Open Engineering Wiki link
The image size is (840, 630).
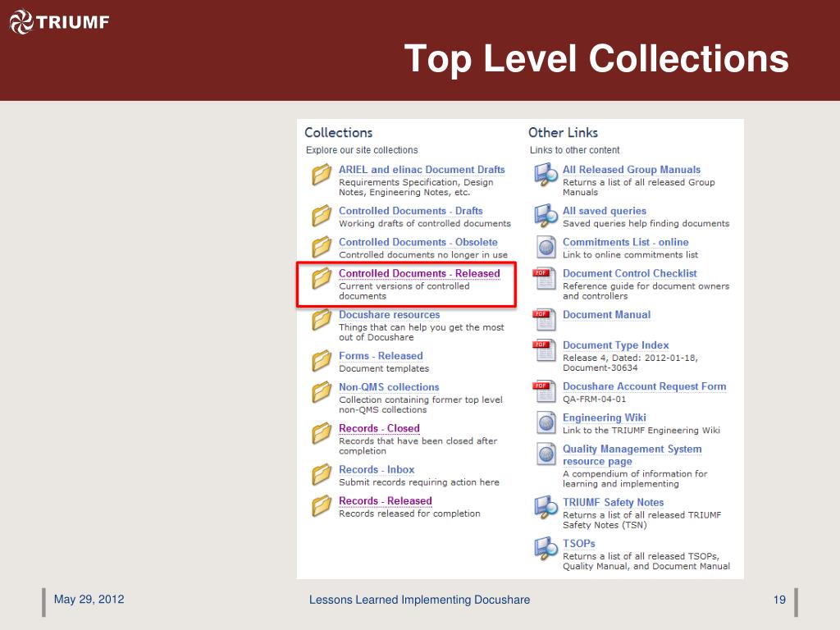pyautogui.click(x=604, y=418)
